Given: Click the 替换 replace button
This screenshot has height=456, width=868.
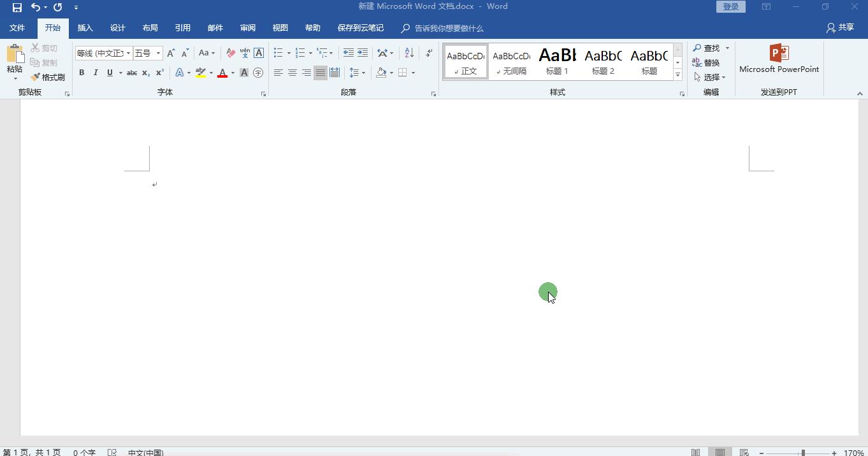Looking at the screenshot, I should point(706,62).
